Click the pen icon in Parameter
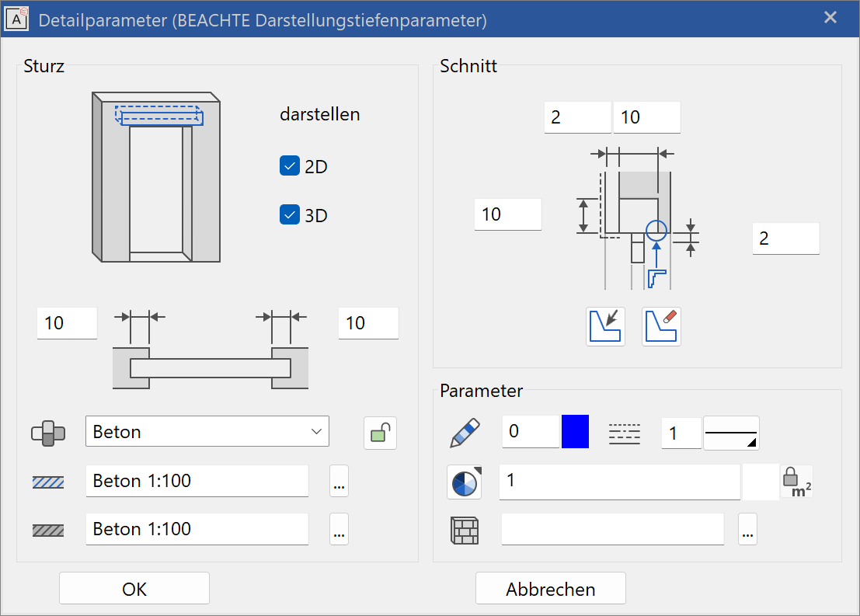Viewport: 860px width, 616px height. tap(465, 433)
